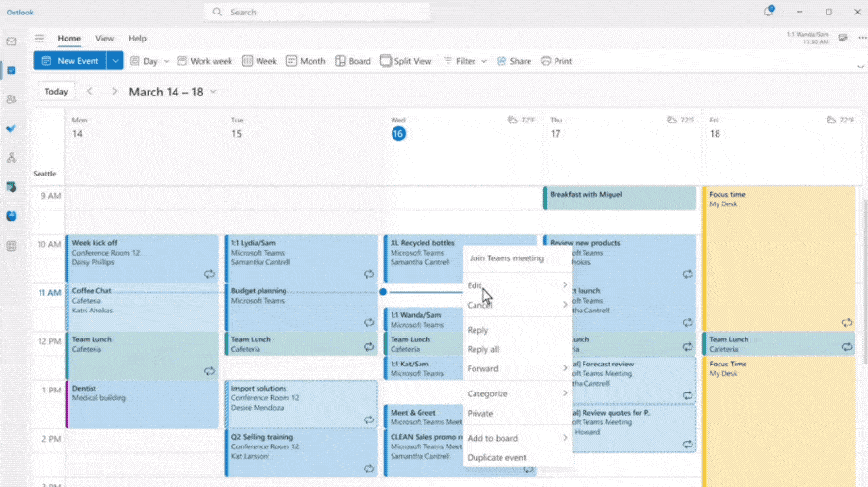Open the People icon in sidebar

click(12, 99)
